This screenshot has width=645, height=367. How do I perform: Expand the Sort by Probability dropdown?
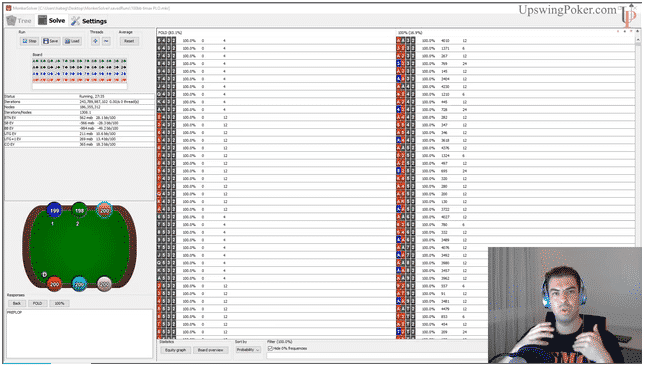(x=248, y=350)
